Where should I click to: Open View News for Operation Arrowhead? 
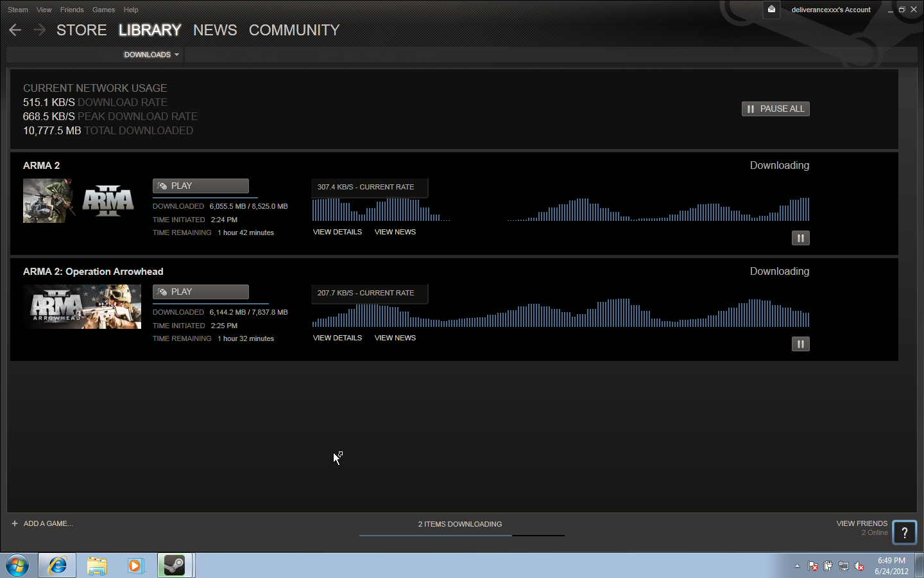click(395, 338)
